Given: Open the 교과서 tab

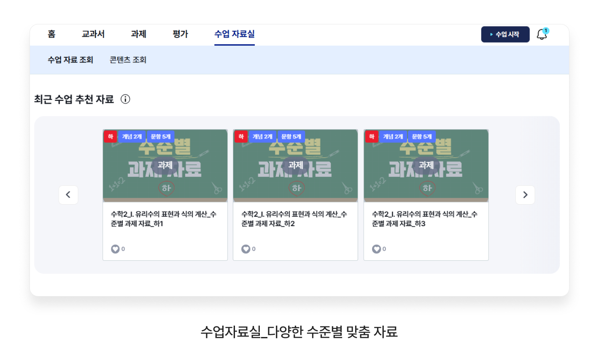Looking at the screenshot, I should [x=93, y=34].
